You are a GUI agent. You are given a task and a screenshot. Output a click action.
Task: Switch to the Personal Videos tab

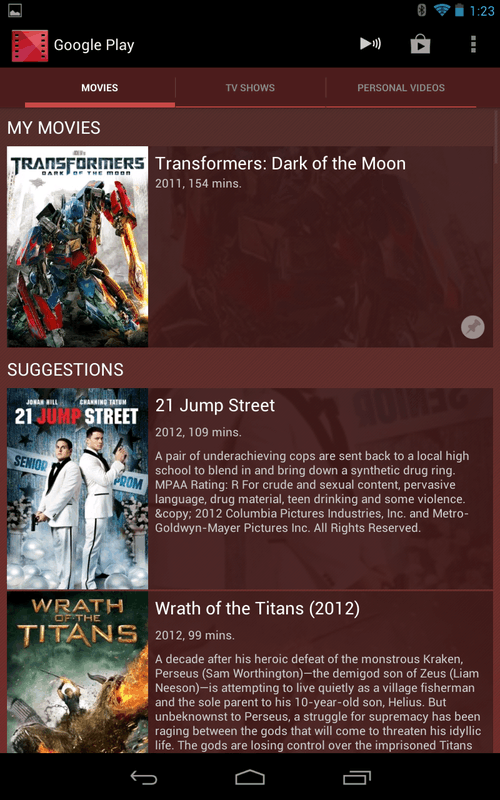pos(401,88)
